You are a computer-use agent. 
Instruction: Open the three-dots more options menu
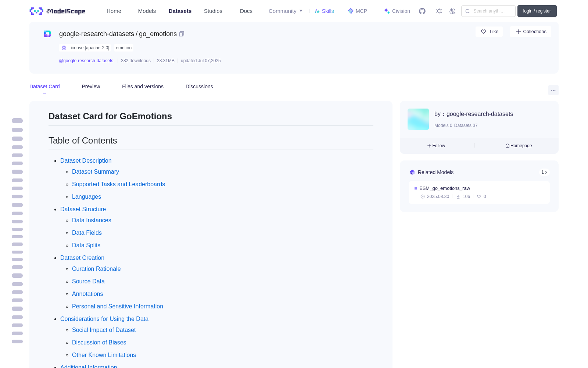[553, 90]
